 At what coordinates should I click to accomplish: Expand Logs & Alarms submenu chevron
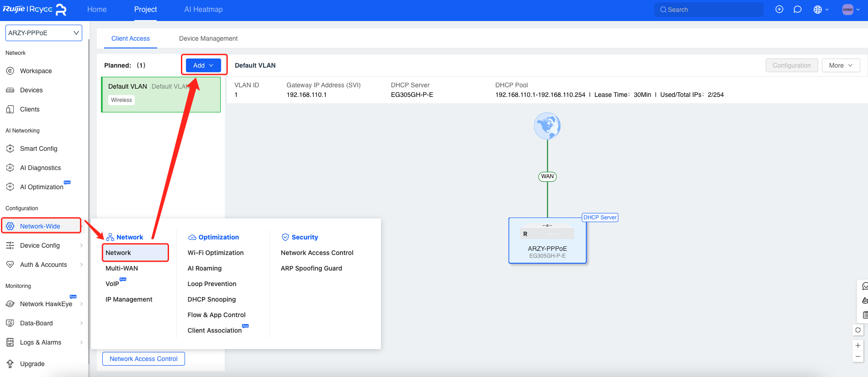tap(81, 342)
